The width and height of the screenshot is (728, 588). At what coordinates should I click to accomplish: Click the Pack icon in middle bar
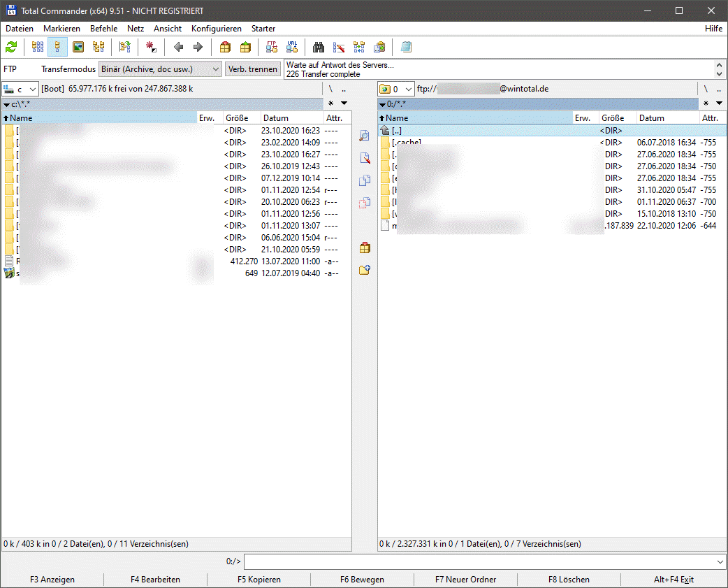[365, 248]
